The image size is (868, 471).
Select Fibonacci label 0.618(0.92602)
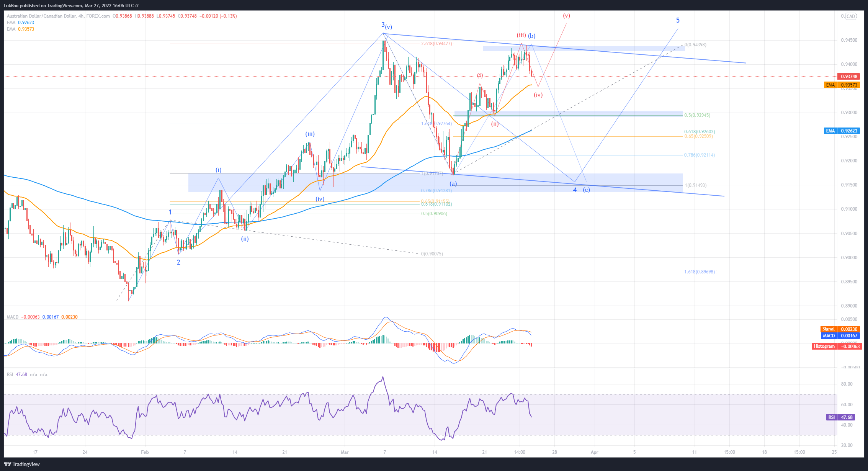click(699, 132)
